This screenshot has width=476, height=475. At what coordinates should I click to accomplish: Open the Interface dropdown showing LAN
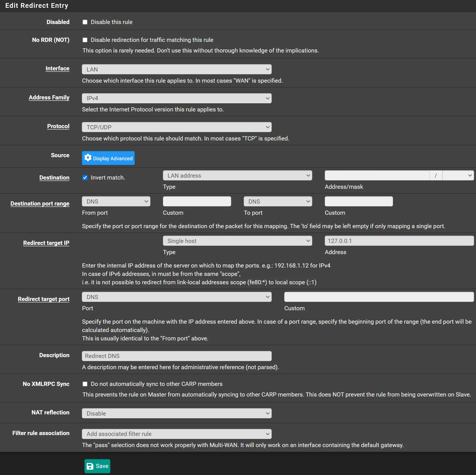point(176,69)
